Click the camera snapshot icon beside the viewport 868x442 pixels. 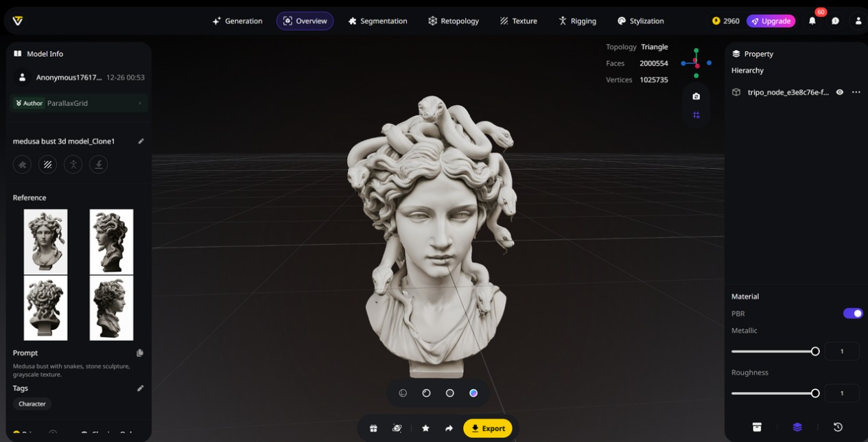click(696, 96)
